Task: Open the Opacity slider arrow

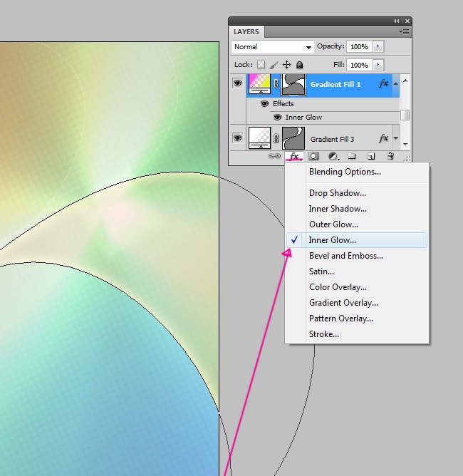Action: tap(378, 47)
